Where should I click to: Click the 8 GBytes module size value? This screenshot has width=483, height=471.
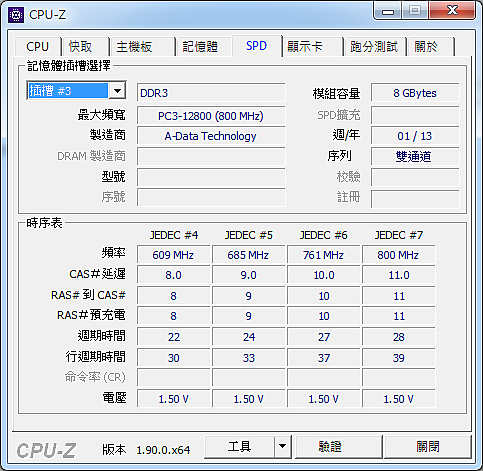(415, 93)
